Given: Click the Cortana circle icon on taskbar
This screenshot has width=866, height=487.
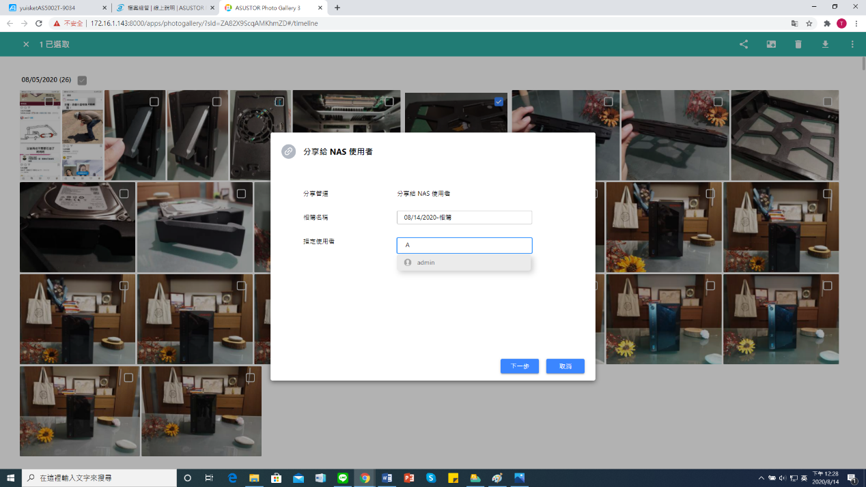Looking at the screenshot, I should coord(187,478).
